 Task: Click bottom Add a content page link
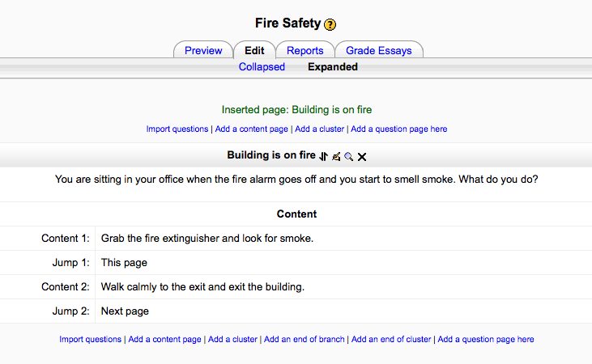click(164, 339)
